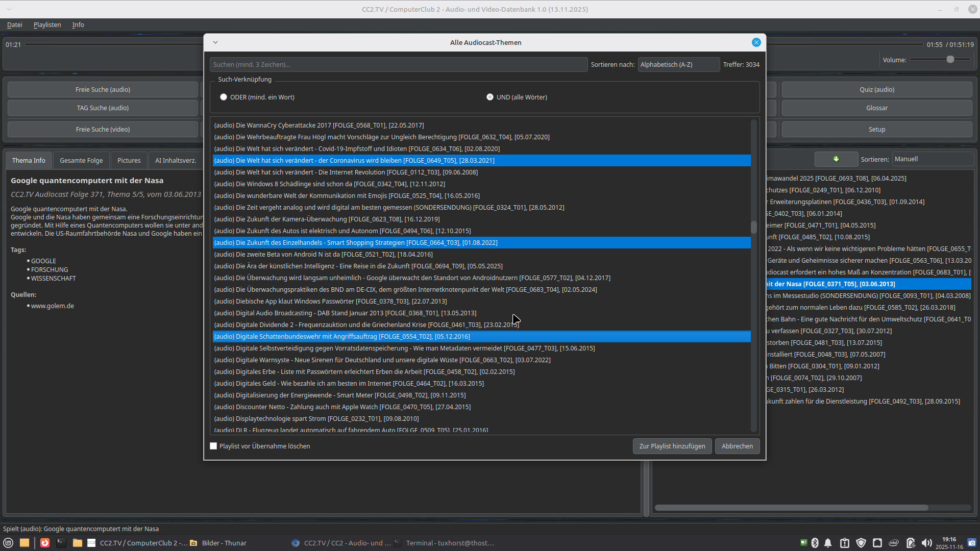The image size is (980, 551).
Task: Enable Playlist vor Übernahme löschen checkbox
Action: 213,446
